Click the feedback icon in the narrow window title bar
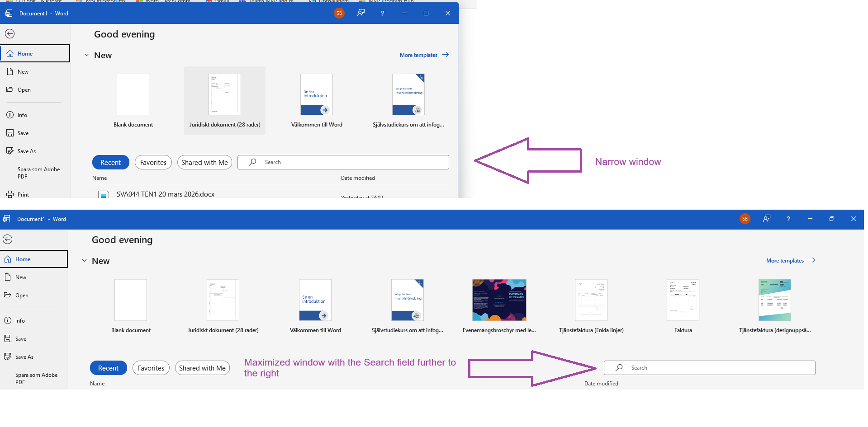Viewport: 868px width, 427px height. [360, 13]
